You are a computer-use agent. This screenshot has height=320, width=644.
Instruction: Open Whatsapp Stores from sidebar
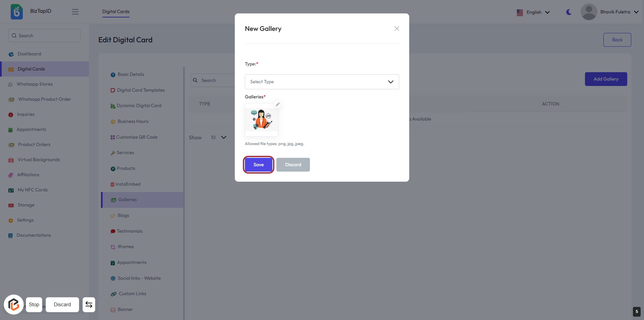pyautogui.click(x=35, y=84)
